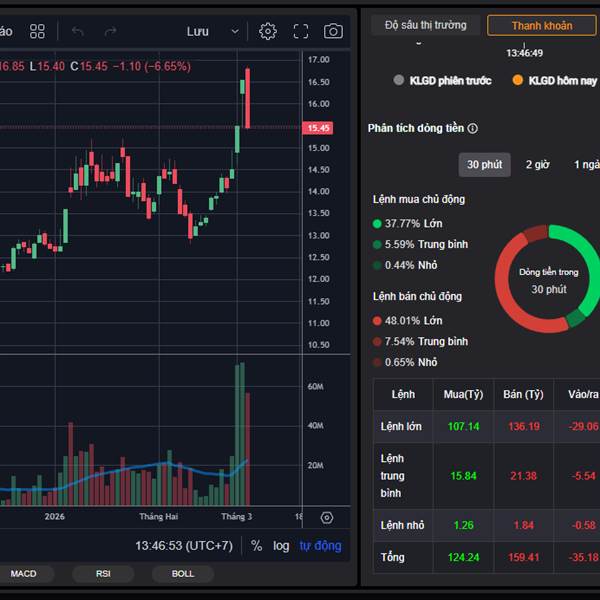Viewport: 600px width, 600px height.
Task: Click small order sell value 1.84
Action: click(x=523, y=525)
